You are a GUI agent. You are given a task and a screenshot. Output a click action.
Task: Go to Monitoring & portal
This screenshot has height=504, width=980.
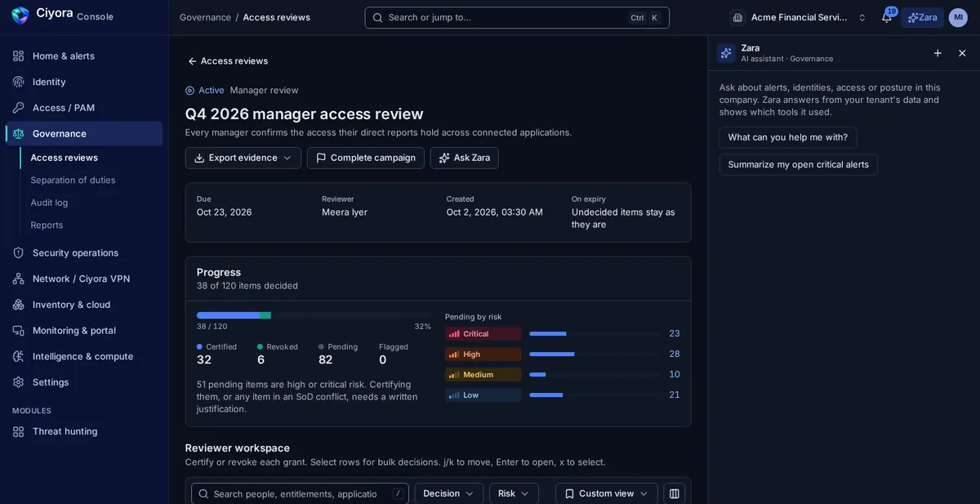coord(84,331)
